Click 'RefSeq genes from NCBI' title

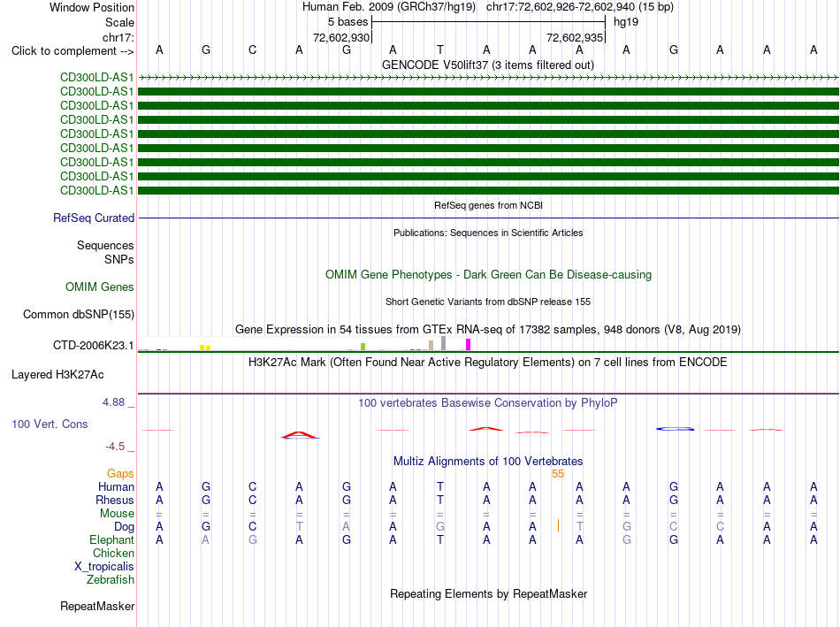pos(488,205)
